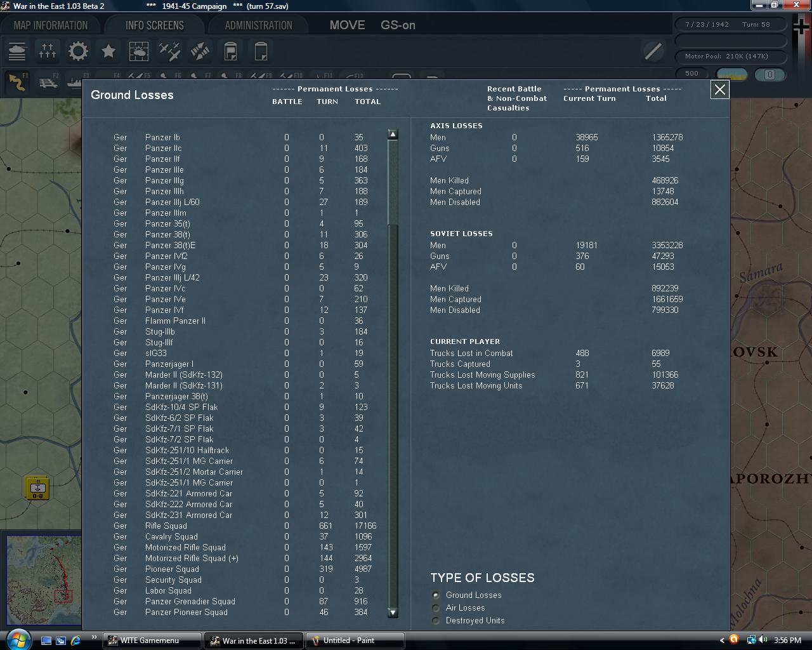Click the air planes doctrine icon
Image resolution: width=812 pixels, height=650 pixels.
169,51
